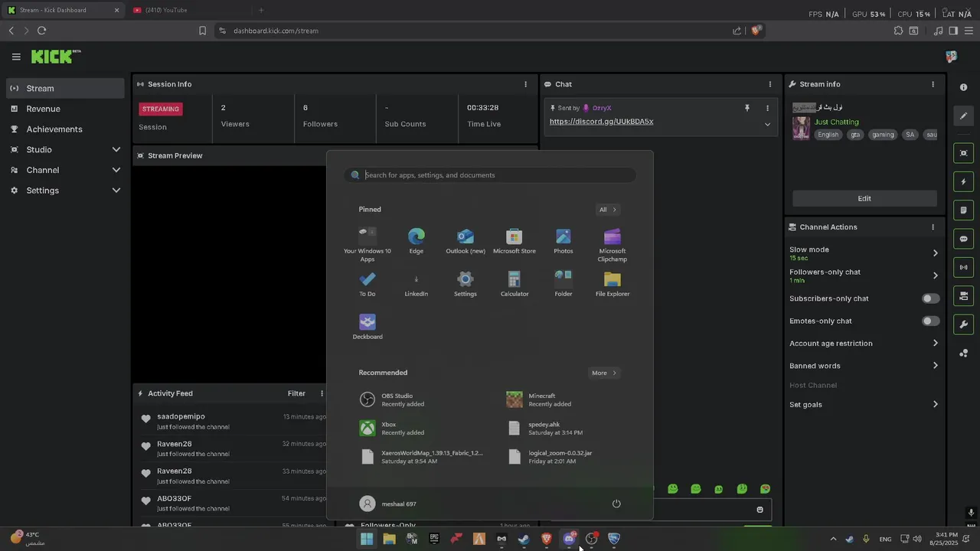Open Achievements in the sidebar
This screenshot has height=551, width=980.
65,129
